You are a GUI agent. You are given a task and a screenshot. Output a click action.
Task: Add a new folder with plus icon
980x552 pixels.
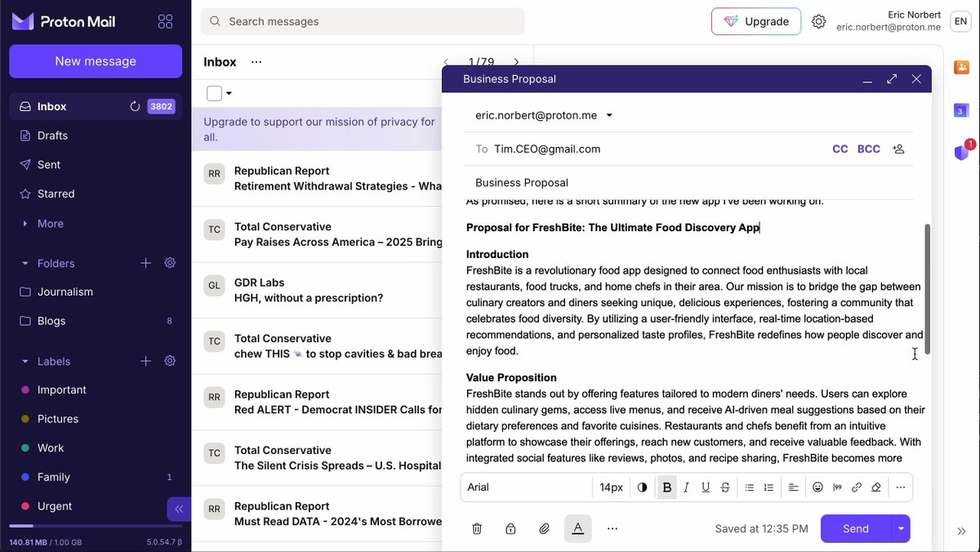pyautogui.click(x=145, y=263)
